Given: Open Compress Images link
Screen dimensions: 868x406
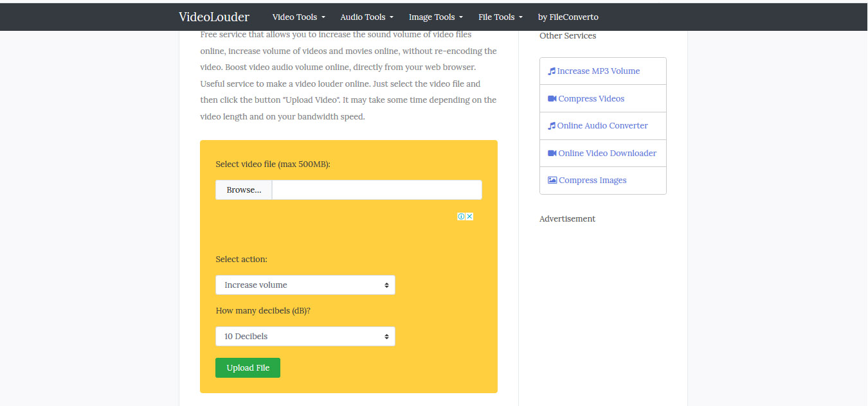Looking at the screenshot, I should pyautogui.click(x=593, y=181).
